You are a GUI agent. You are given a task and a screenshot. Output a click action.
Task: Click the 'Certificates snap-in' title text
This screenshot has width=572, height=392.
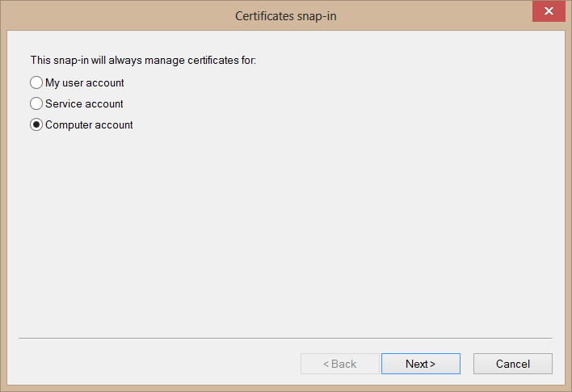285,15
